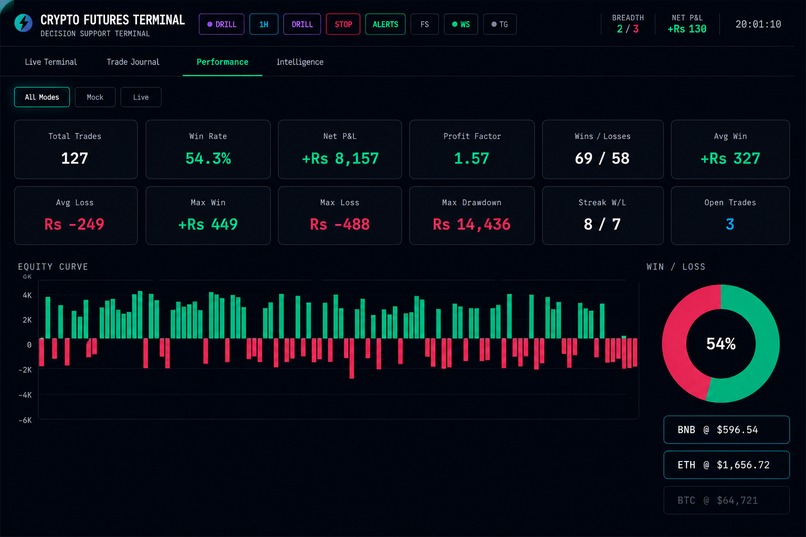Select the 1H timeframe button
This screenshot has height=537, width=806.
pos(264,24)
